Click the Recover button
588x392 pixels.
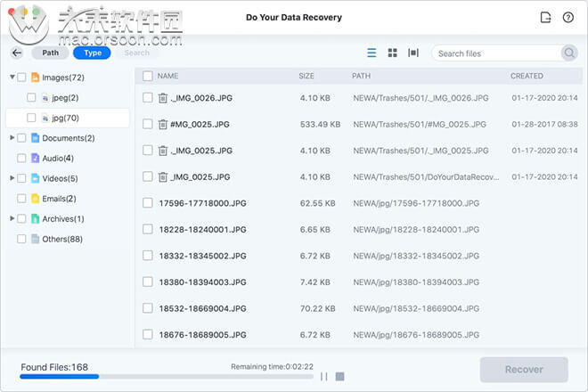[x=524, y=370]
